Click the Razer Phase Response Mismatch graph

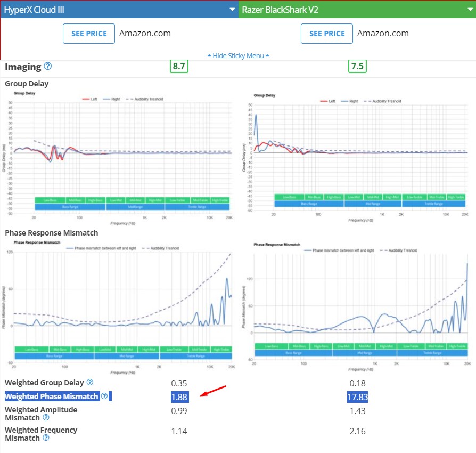tap(355, 307)
